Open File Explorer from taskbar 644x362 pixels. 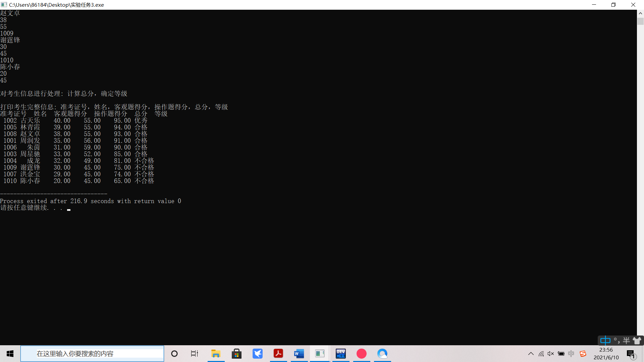tap(216, 354)
